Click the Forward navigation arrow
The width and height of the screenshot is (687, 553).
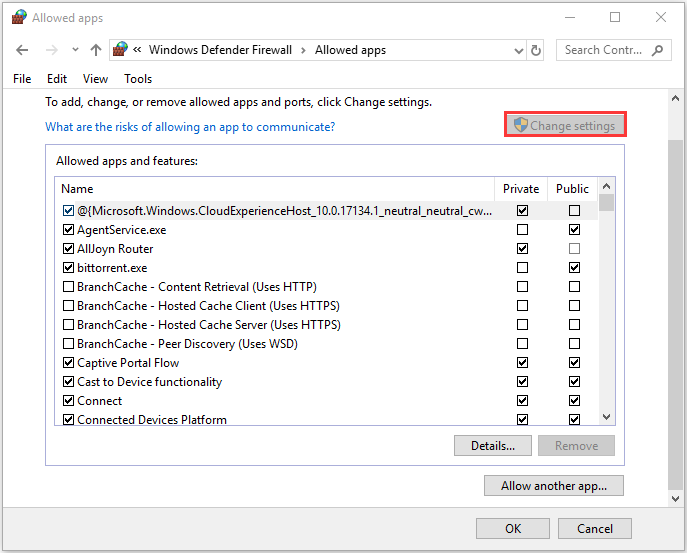click(x=51, y=50)
